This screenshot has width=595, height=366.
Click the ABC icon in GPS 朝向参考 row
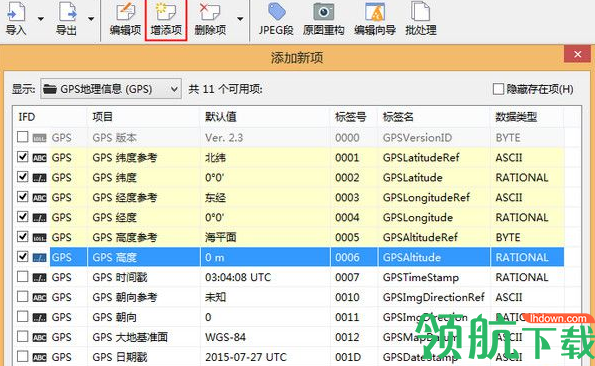[39, 298]
